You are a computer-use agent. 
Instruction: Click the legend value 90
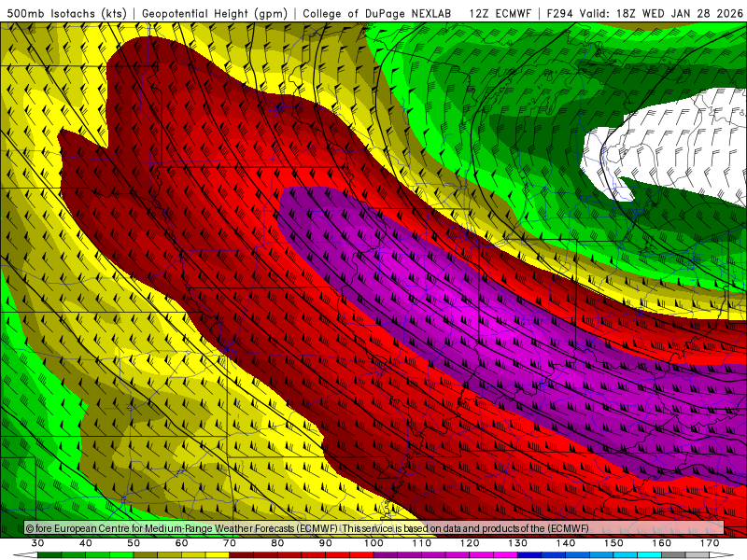point(325,543)
